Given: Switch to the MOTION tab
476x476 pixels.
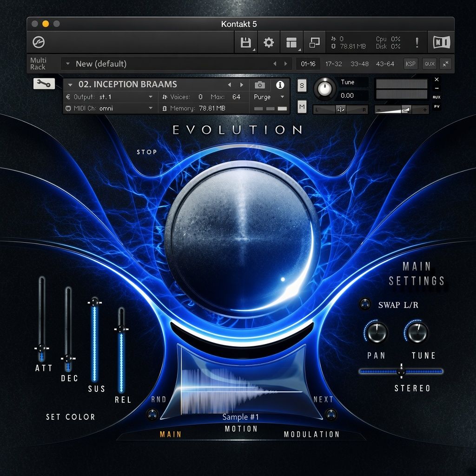Looking at the screenshot, I should click(x=241, y=429).
